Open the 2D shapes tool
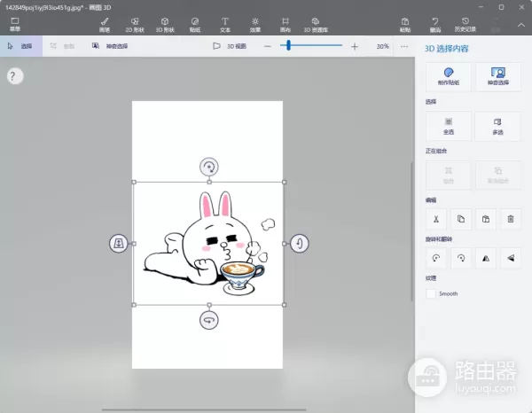Viewport: 532px width, 413px height. pos(133,23)
